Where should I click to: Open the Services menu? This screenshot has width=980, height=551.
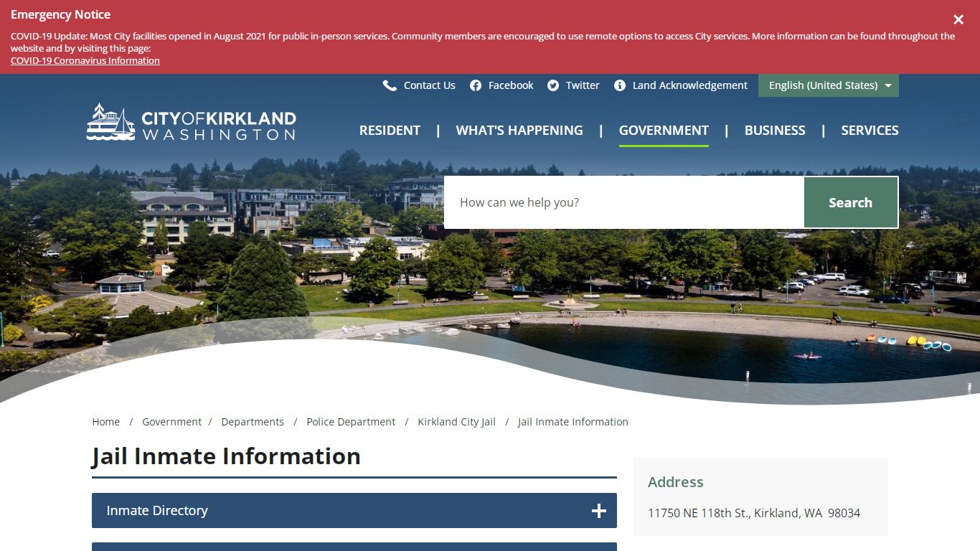[x=870, y=131]
